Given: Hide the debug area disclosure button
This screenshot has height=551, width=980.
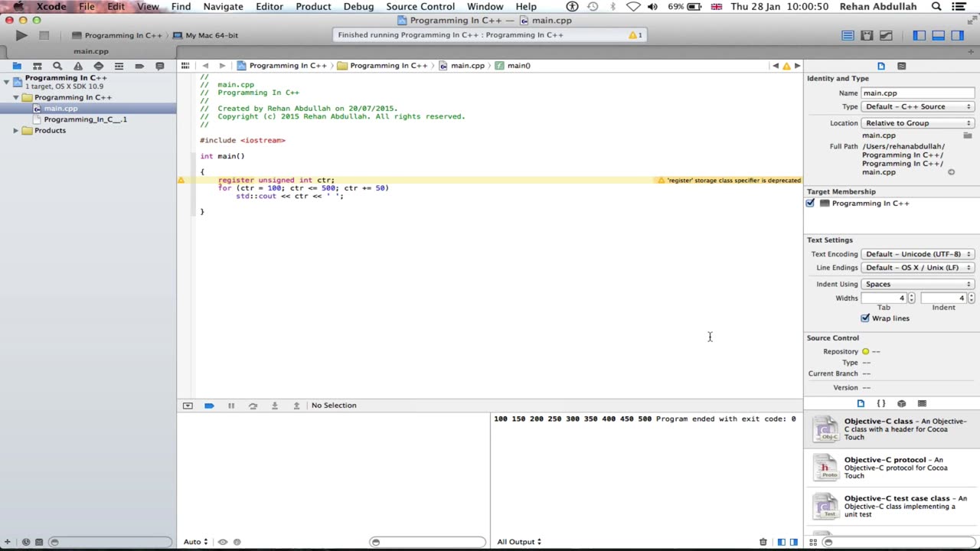Looking at the screenshot, I should click(x=188, y=406).
